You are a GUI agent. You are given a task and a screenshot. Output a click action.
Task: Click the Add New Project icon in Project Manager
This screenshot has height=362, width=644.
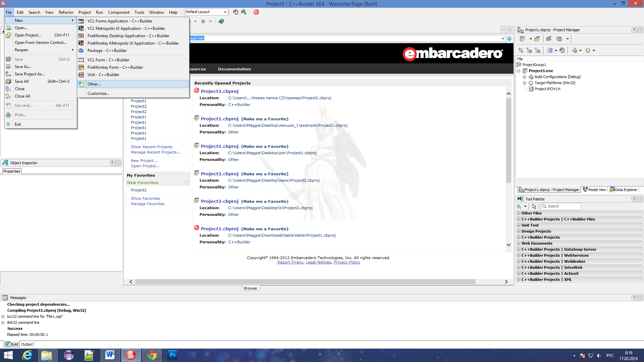(x=522, y=39)
